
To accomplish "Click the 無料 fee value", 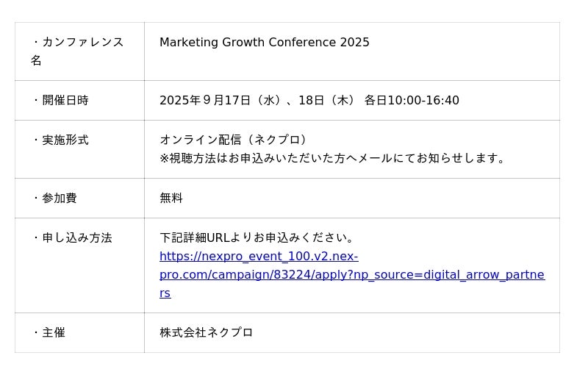I will [x=171, y=198].
